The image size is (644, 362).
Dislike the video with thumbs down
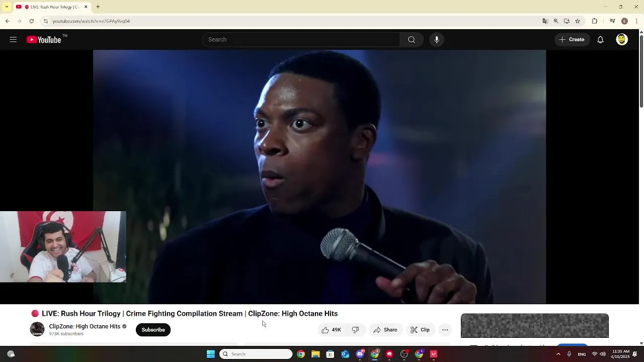356,330
